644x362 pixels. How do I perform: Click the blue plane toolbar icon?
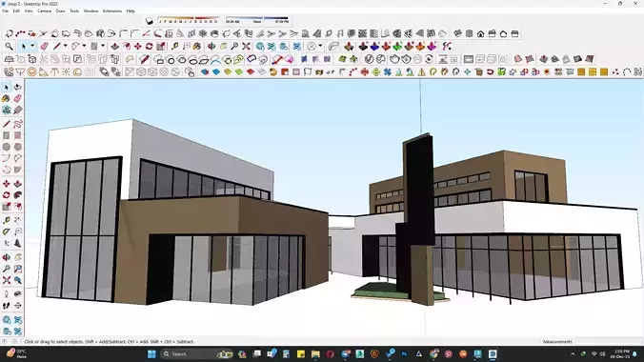(x=374, y=47)
